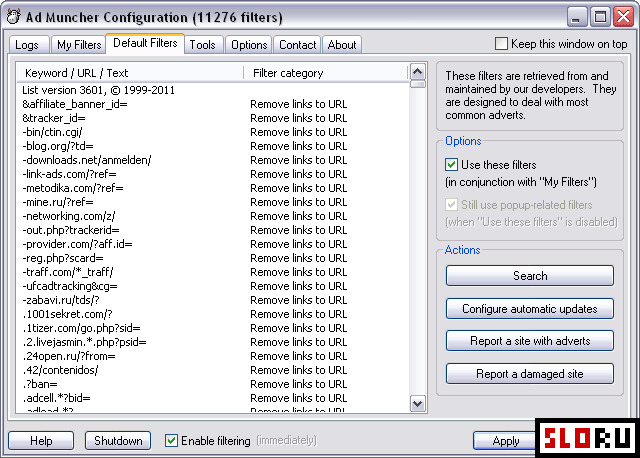Select the &tracker_id= filter row
The width and height of the screenshot is (640, 458).
tap(212, 118)
